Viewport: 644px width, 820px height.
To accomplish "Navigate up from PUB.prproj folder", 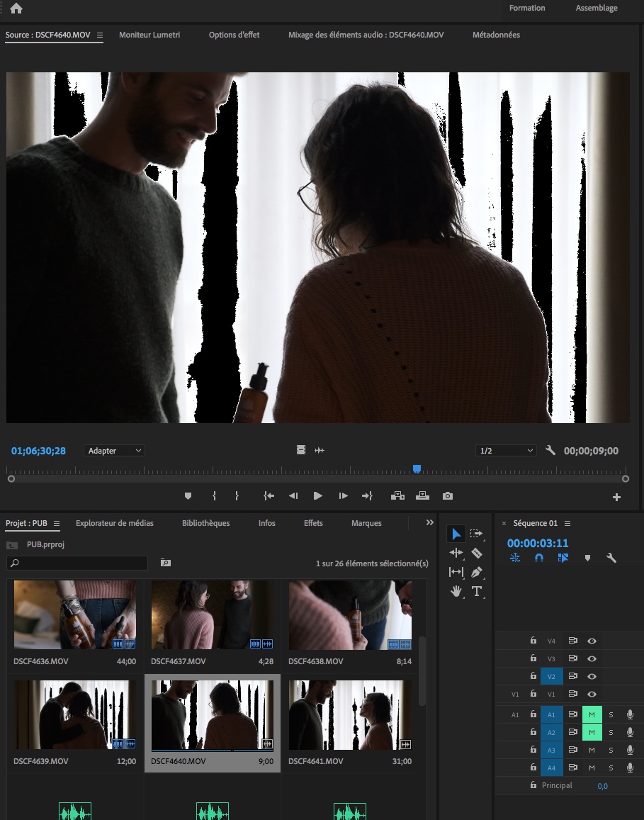I will (x=11, y=545).
